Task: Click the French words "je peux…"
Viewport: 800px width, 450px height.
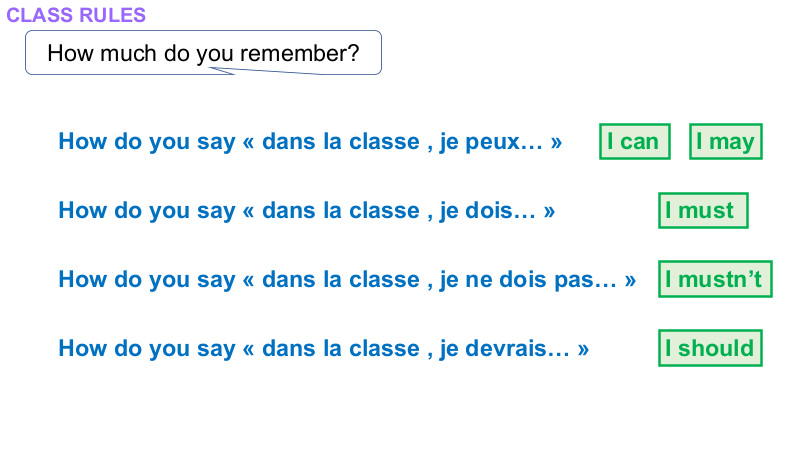Action: click(490, 142)
